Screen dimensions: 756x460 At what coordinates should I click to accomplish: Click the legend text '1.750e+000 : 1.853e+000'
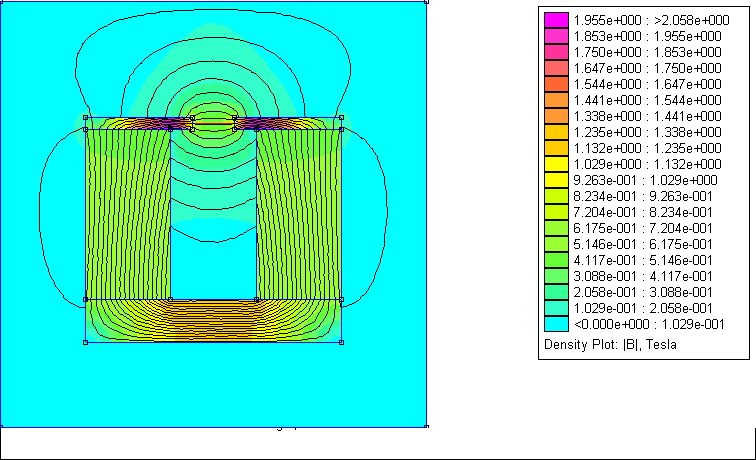click(x=648, y=52)
